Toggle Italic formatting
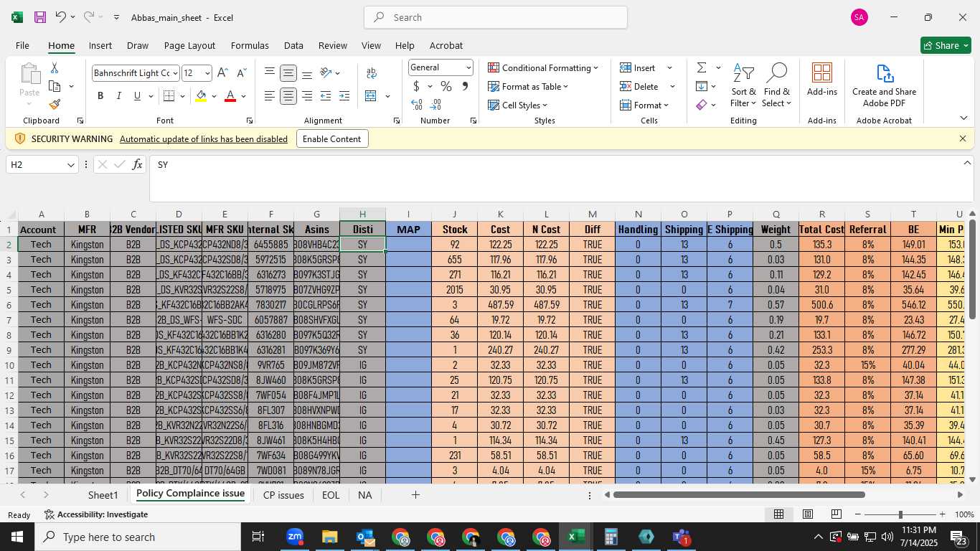The width and height of the screenshot is (980, 551). (119, 96)
